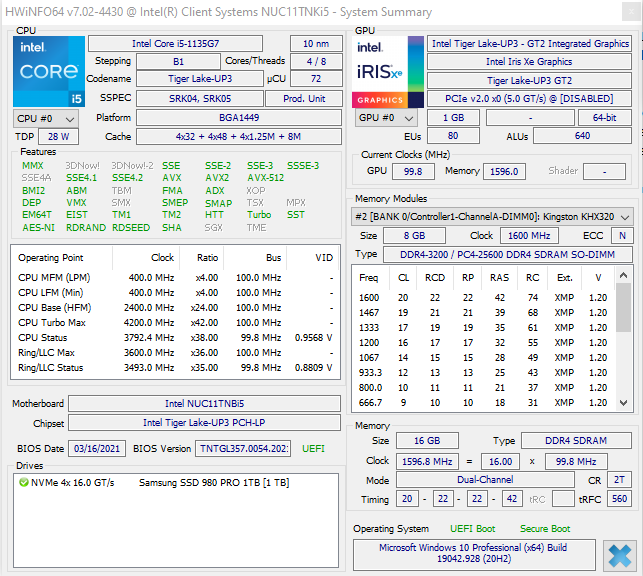643x576 pixels.
Task: Click the ALUs value 640 field
Action: (x=582, y=136)
